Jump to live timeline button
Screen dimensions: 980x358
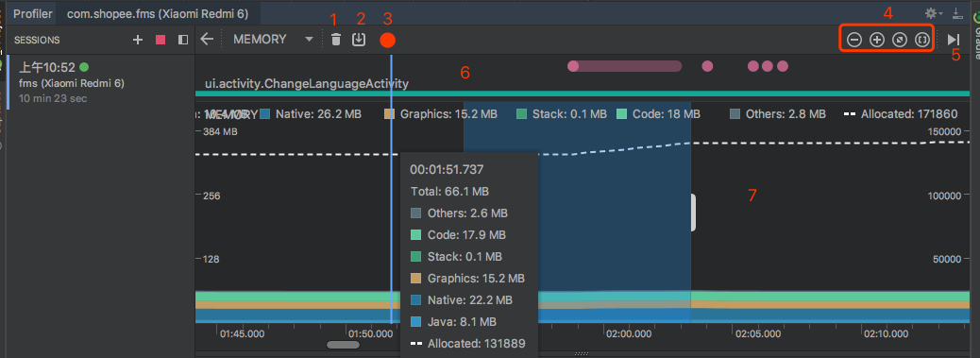pos(954,40)
